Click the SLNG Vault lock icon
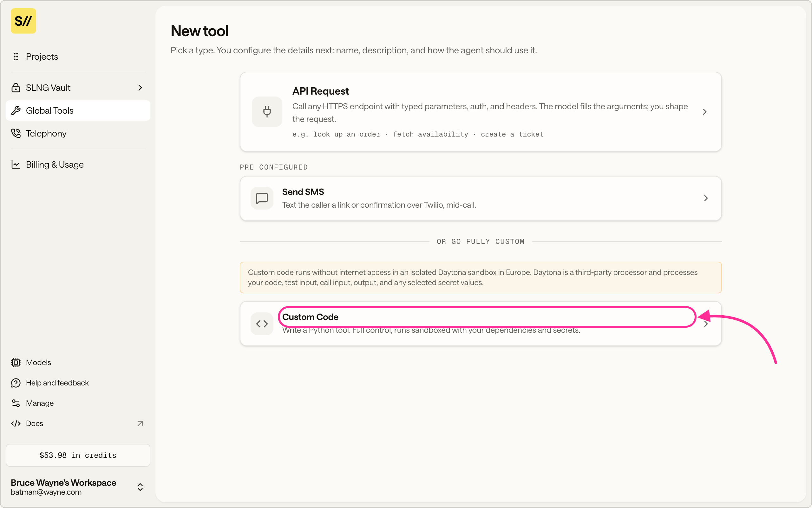 [x=16, y=88]
